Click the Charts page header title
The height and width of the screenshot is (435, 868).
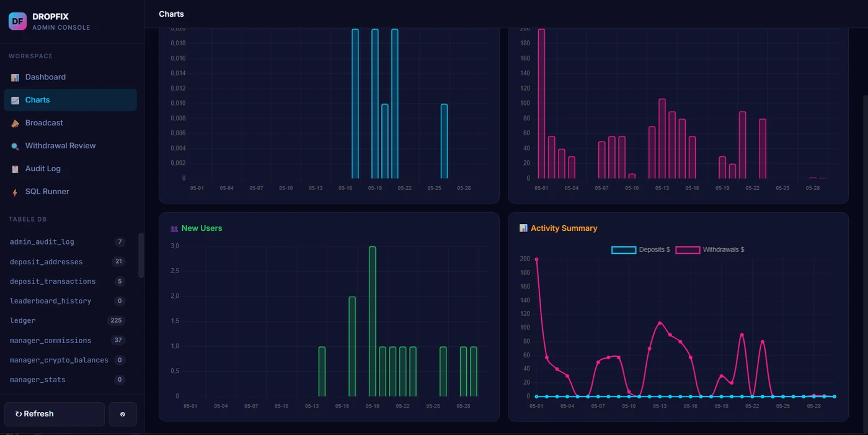pyautogui.click(x=171, y=14)
